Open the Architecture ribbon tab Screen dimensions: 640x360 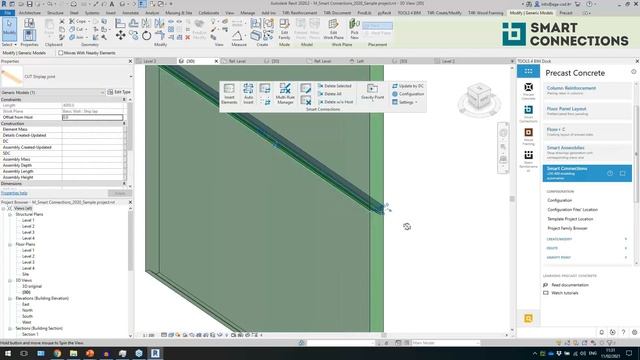click(x=29, y=13)
